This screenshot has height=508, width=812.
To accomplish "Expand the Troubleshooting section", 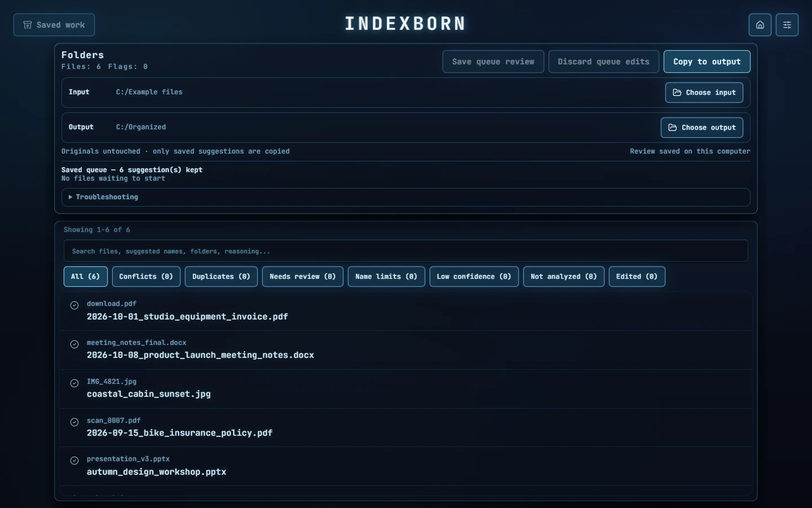I will [x=405, y=197].
